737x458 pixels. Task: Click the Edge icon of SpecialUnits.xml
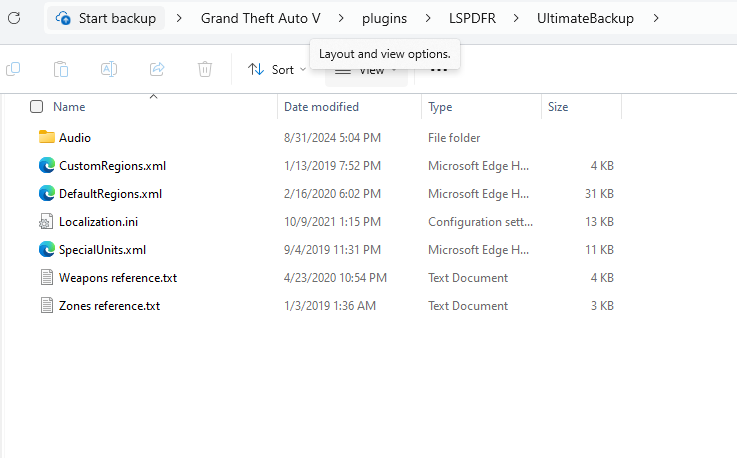pos(46,249)
